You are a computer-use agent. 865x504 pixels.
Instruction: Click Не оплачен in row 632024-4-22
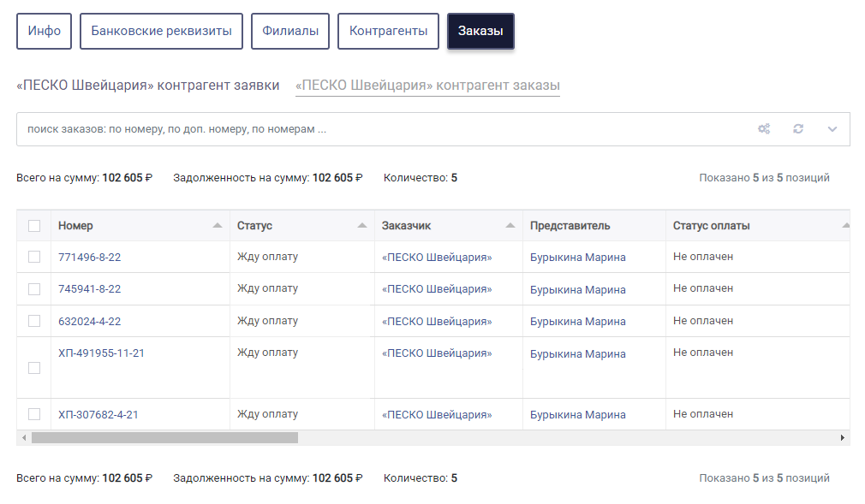pyautogui.click(x=703, y=320)
